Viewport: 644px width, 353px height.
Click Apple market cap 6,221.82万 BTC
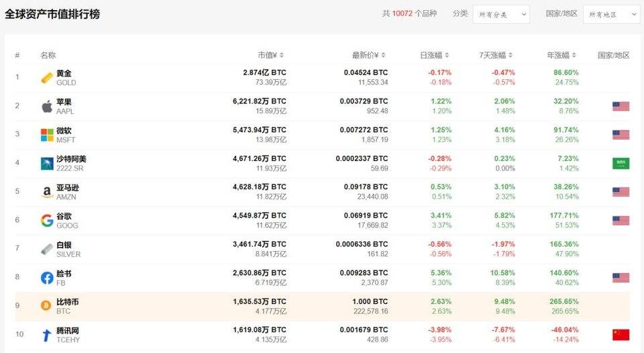click(x=260, y=101)
